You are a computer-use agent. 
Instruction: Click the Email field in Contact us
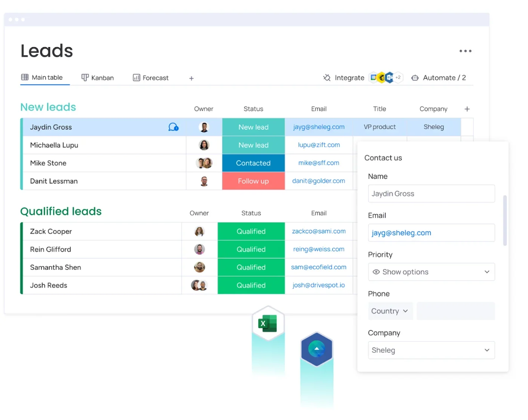pyautogui.click(x=431, y=233)
